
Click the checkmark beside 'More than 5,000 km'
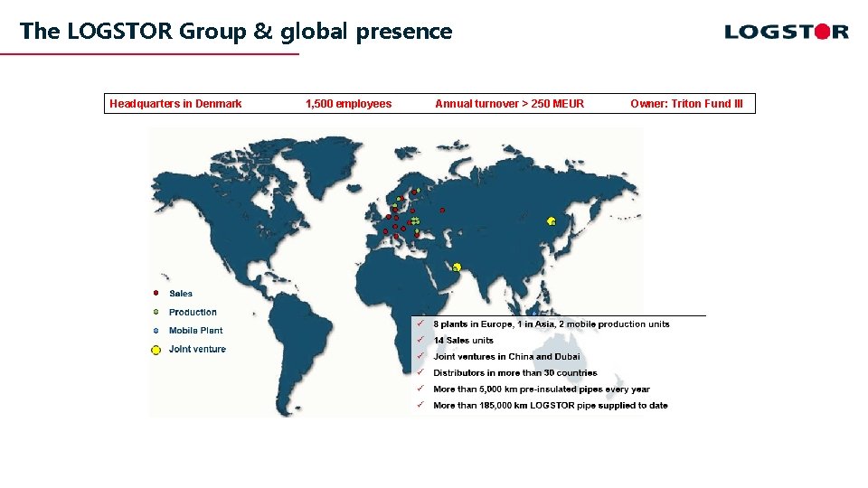[420, 389]
